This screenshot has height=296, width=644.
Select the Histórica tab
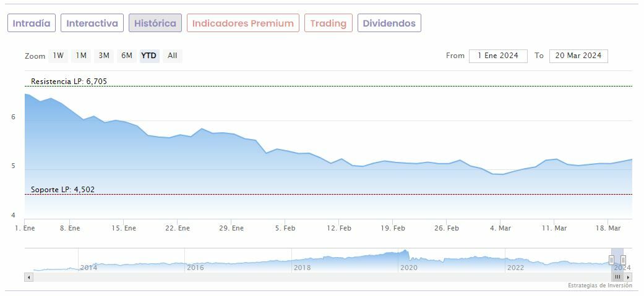click(x=155, y=23)
